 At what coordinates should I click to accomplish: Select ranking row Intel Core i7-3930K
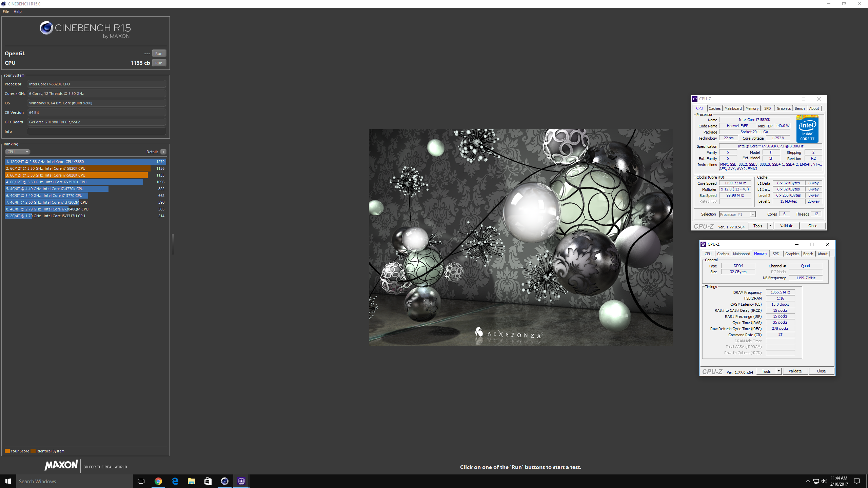pyautogui.click(x=85, y=182)
